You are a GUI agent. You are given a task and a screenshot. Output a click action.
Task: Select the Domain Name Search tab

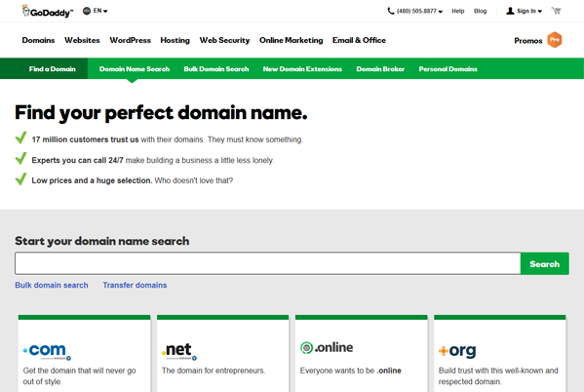[135, 69]
